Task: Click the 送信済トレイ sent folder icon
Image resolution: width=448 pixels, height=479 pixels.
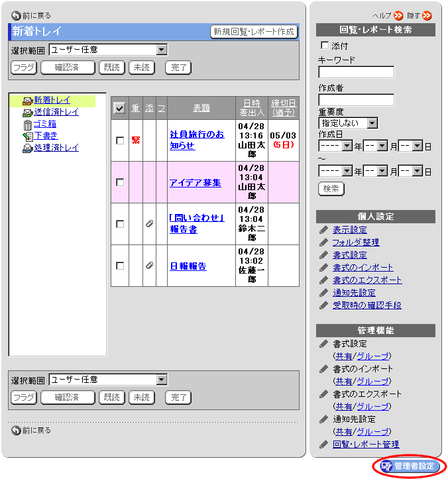Action: pos(28,113)
